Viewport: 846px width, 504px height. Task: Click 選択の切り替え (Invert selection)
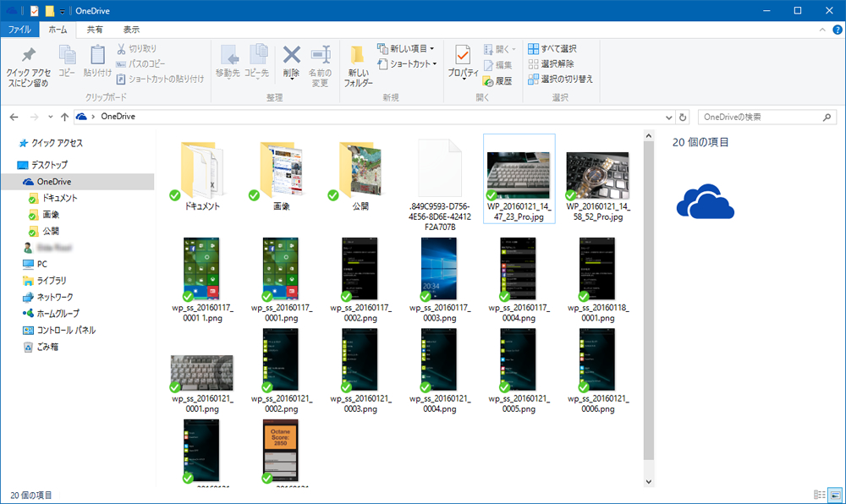561,79
